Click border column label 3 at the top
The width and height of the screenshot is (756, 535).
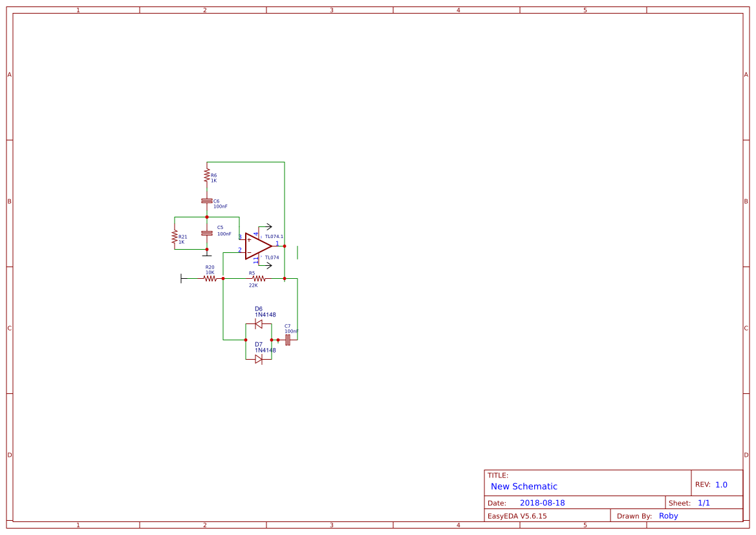(330, 9)
